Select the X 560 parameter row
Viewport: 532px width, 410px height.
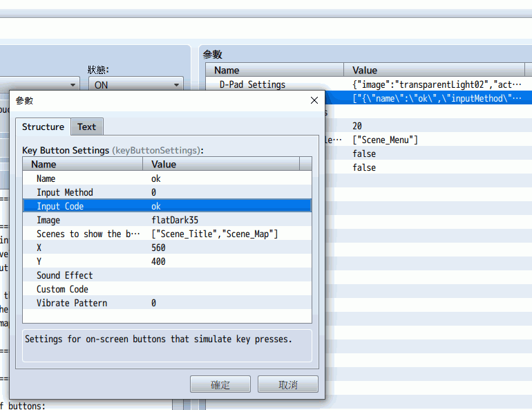[x=167, y=248]
